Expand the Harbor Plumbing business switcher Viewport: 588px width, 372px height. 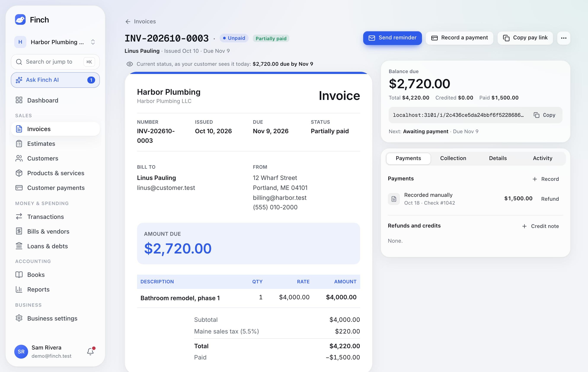(x=55, y=42)
